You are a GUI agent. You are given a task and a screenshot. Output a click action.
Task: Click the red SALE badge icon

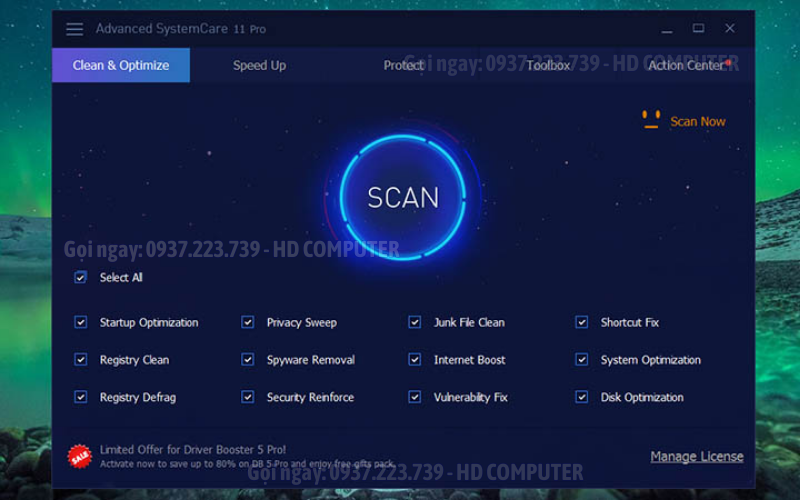[79, 457]
